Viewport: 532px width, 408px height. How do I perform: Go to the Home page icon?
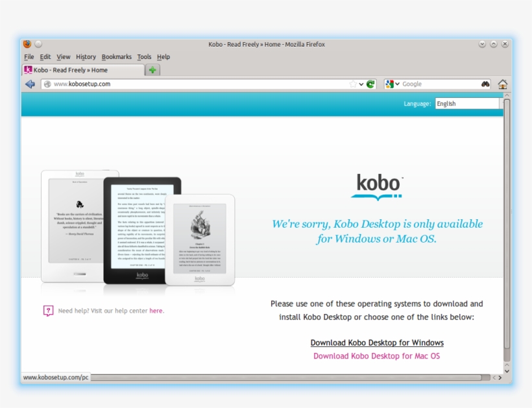tap(503, 83)
